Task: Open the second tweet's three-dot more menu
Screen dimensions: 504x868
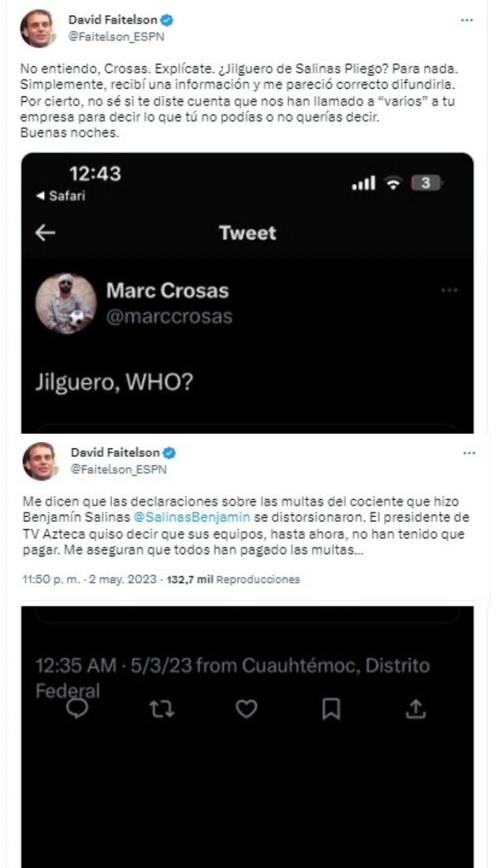Action: click(469, 454)
